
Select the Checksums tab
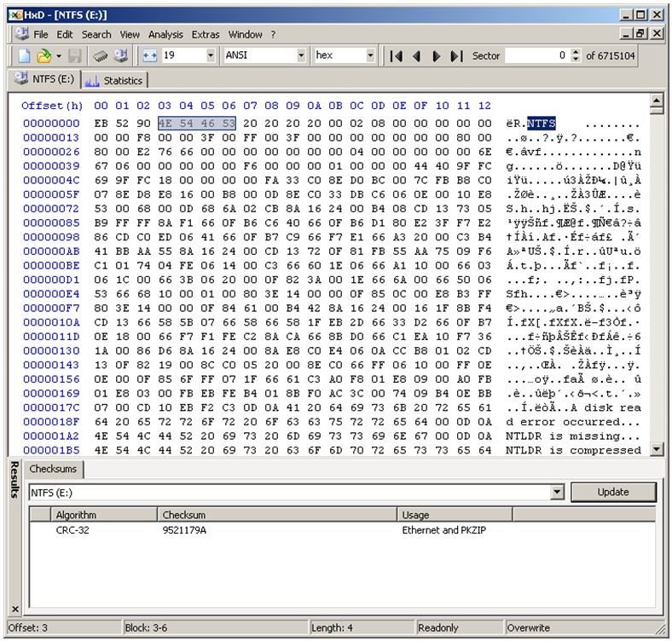[x=52, y=470]
